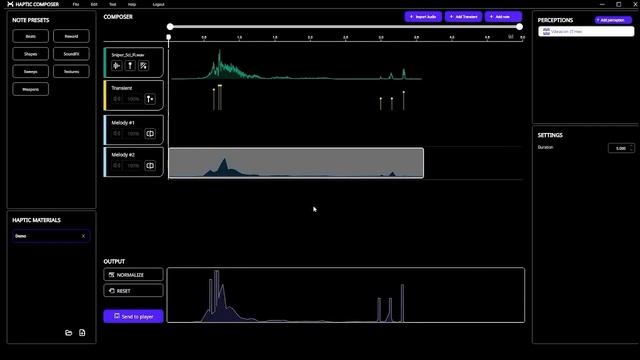
Task: Click the merge icon on Melody #1 track
Action: (x=150, y=133)
